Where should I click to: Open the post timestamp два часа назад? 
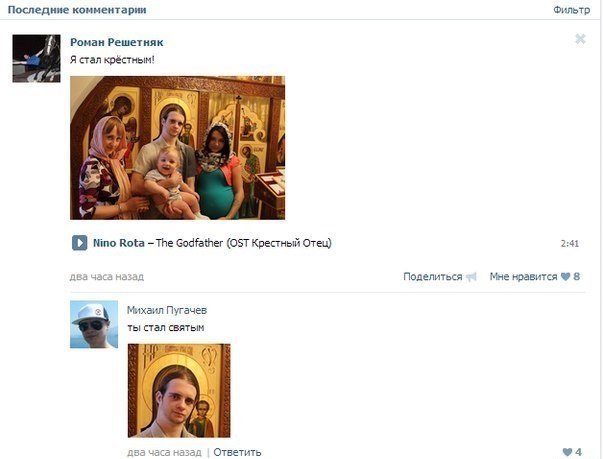[107, 276]
